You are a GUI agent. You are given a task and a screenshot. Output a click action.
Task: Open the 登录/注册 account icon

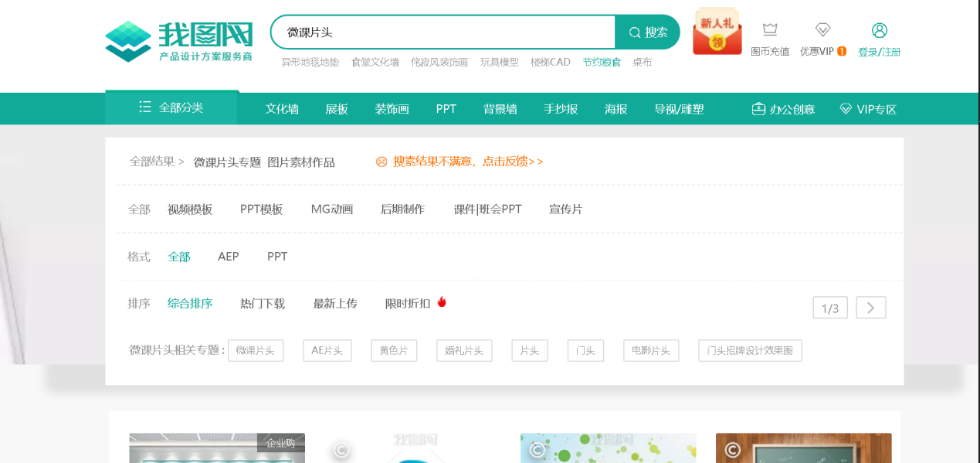click(879, 30)
